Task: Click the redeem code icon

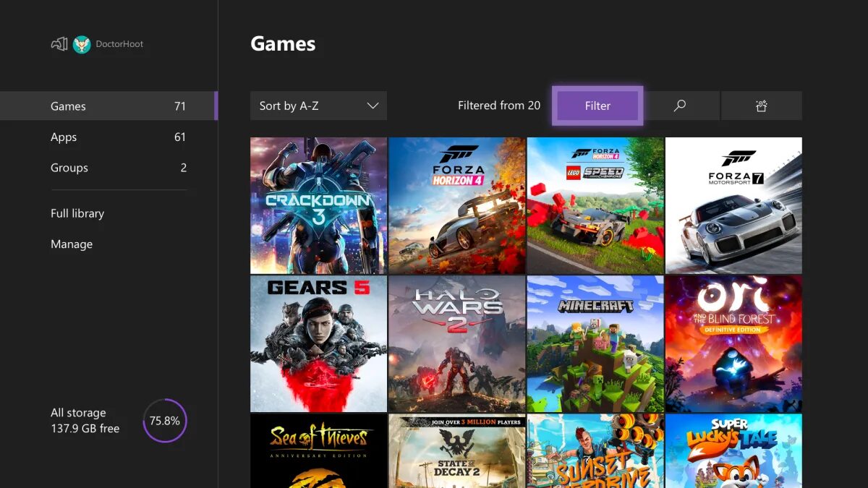Action: [x=761, y=106]
